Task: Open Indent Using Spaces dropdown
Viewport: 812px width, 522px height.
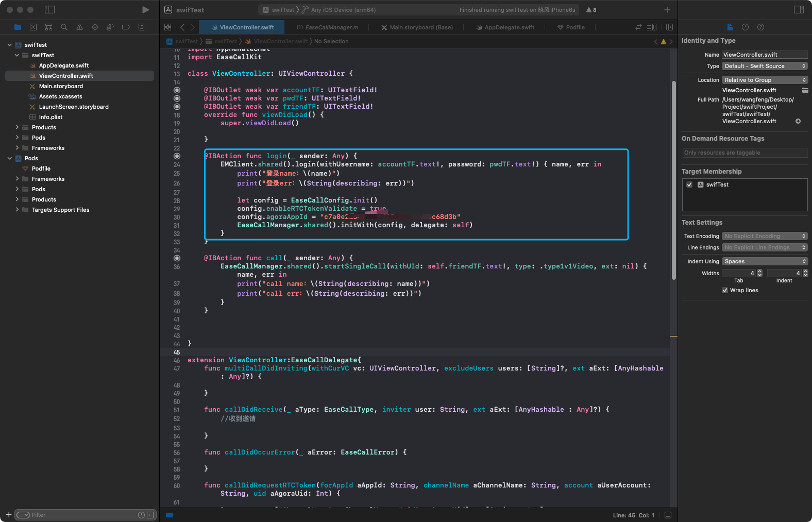Action: click(765, 261)
